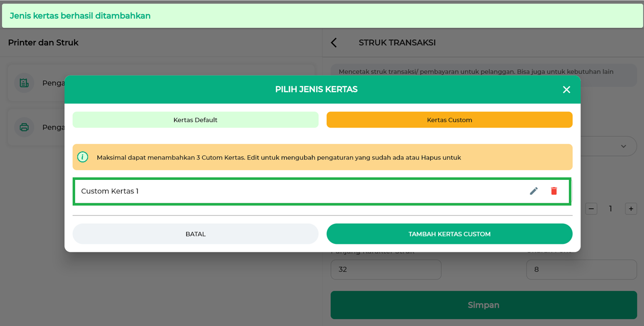Delete Custom Kertas 1 using trash icon
Screen dimensions: 644x326
point(554,191)
